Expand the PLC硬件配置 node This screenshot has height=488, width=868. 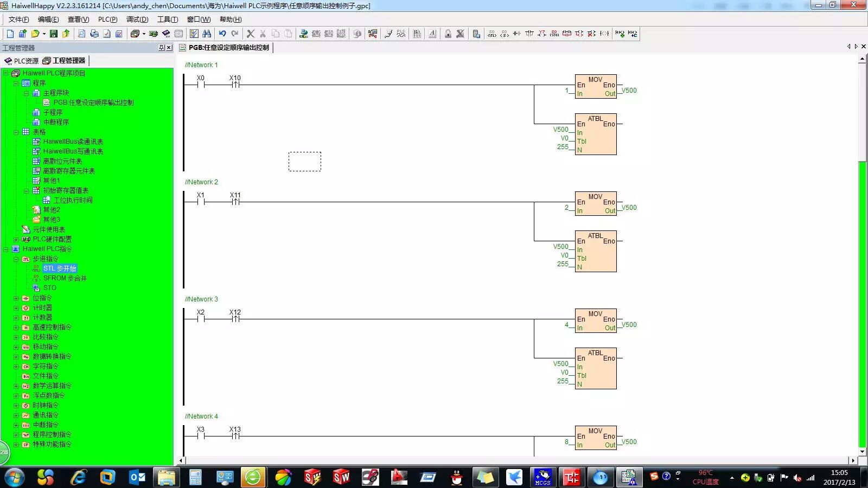pyautogui.click(x=16, y=240)
